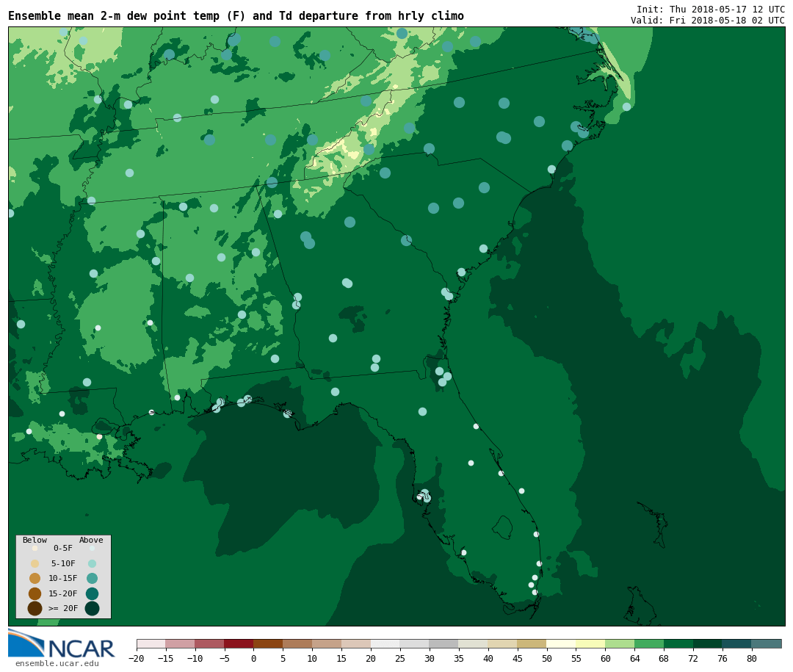
Task: Click the colorbar label -20
Action: [137, 658]
